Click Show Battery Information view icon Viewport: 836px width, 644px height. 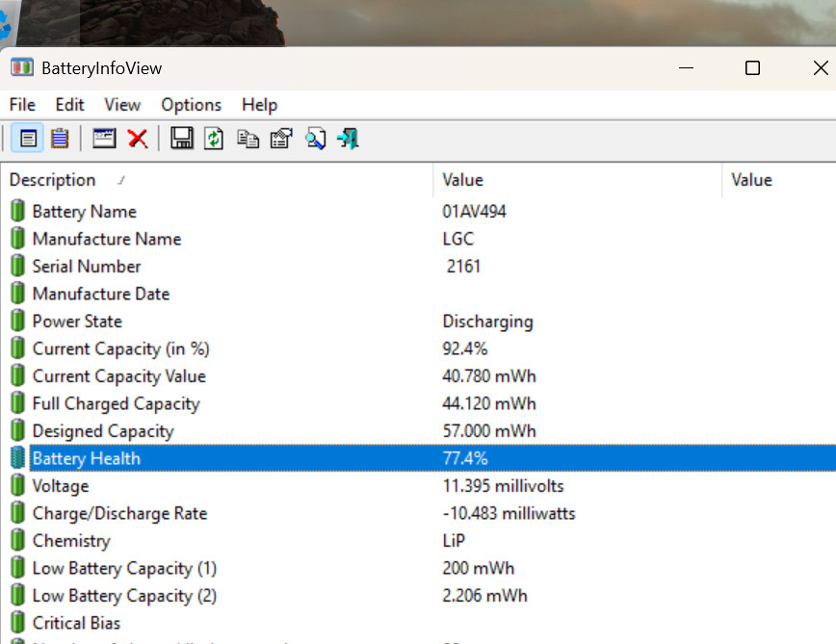27,139
